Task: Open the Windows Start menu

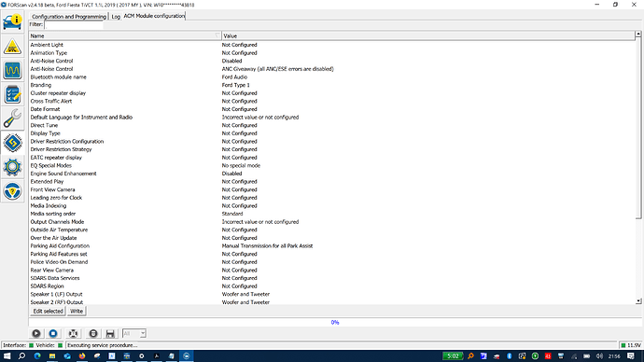Action: tap(7, 355)
